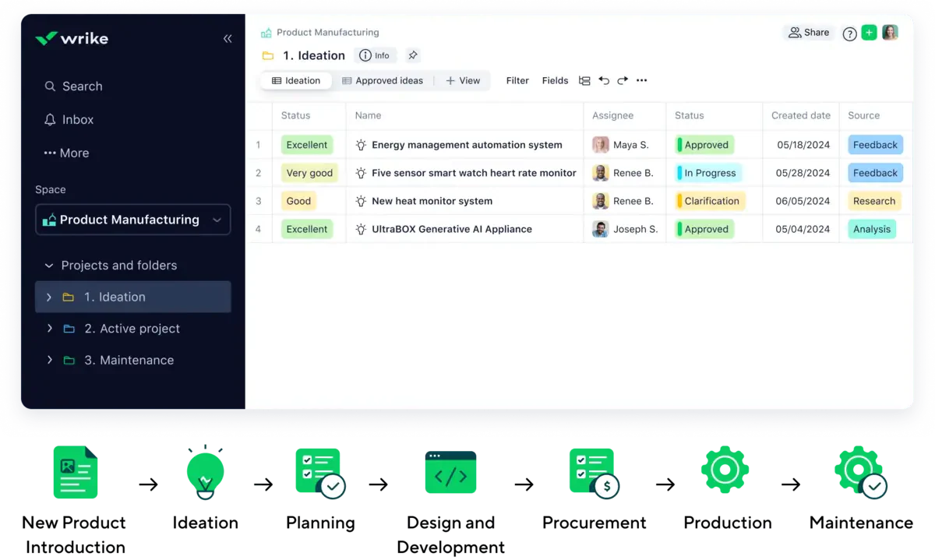The height and width of the screenshot is (560, 935).
Task: Add a new View
Action: tap(463, 80)
